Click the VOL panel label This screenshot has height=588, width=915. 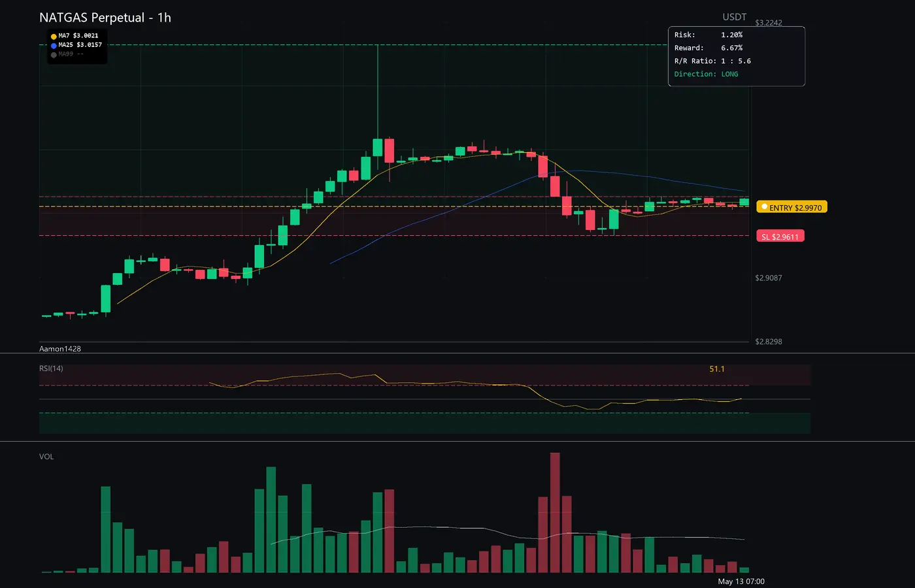[46, 457]
